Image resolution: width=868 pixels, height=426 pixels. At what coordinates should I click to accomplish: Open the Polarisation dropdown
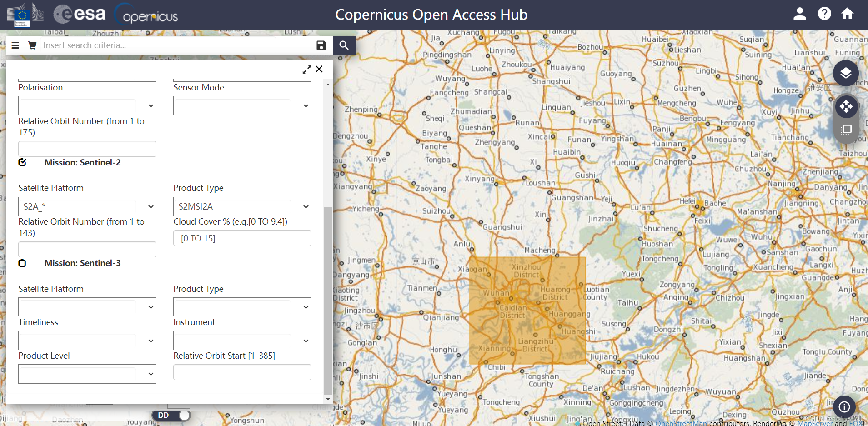tap(87, 105)
